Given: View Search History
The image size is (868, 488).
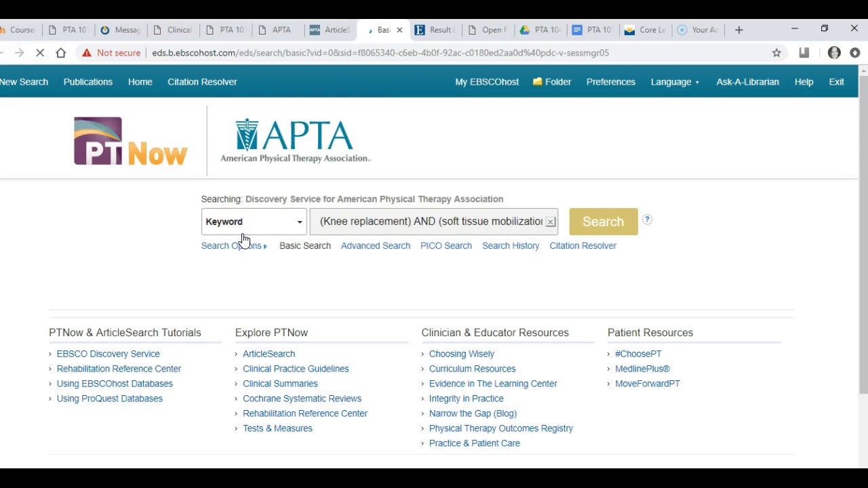Looking at the screenshot, I should pyautogui.click(x=511, y=246).
